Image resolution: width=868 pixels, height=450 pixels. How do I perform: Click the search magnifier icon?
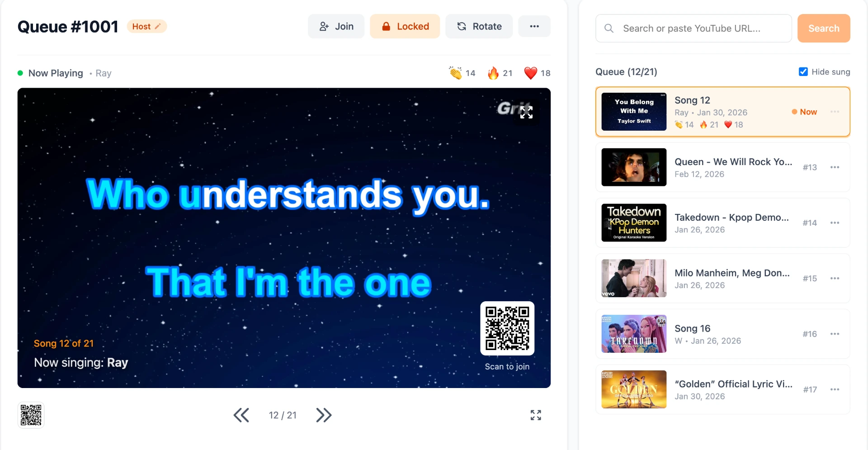pyautogui.click(x=609, y=28)
